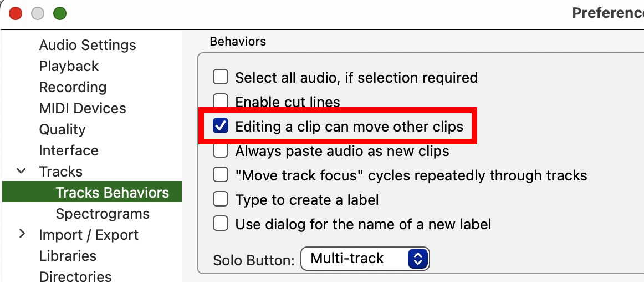Toggle the Enable cut lines checkbox

click(221, 101)
